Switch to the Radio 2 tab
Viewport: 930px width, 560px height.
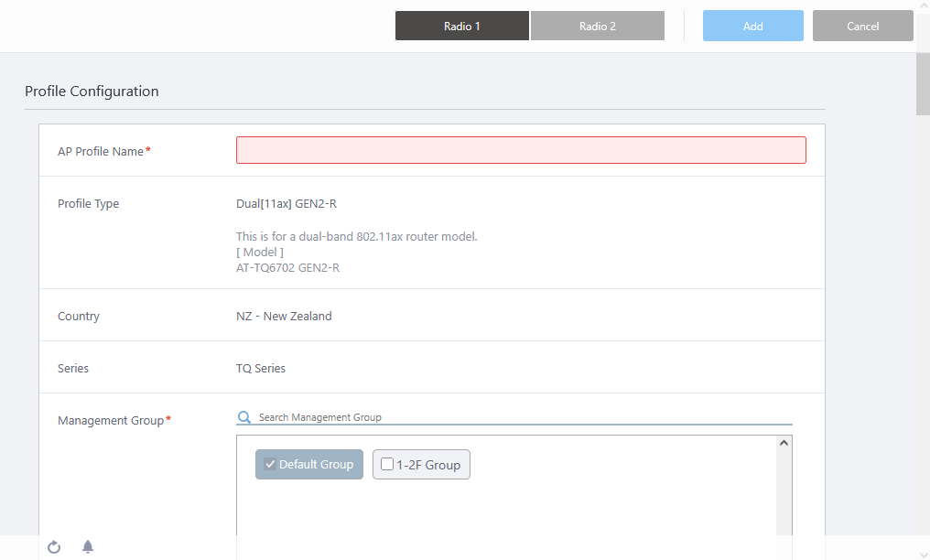pos(598,27)
